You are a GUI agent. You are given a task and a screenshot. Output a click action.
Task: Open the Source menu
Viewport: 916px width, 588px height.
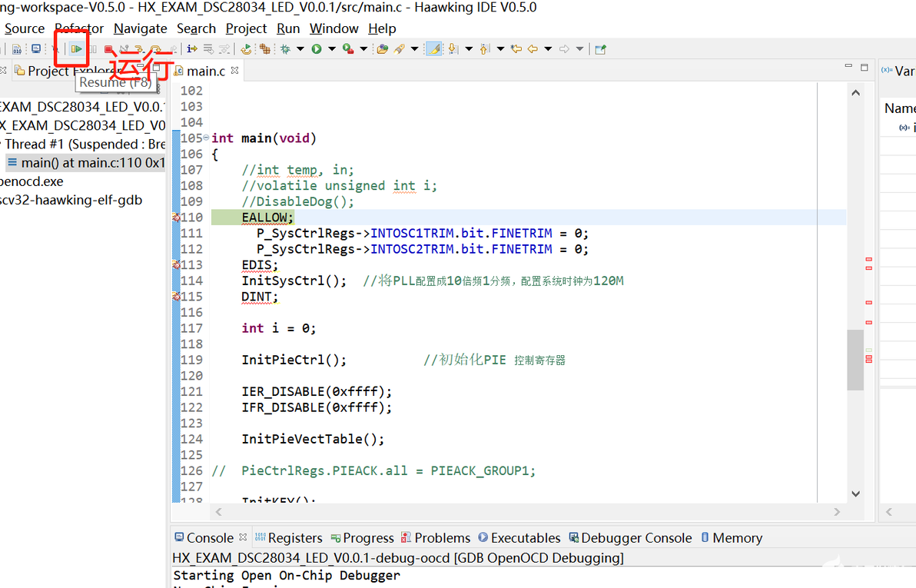(25, 28)
